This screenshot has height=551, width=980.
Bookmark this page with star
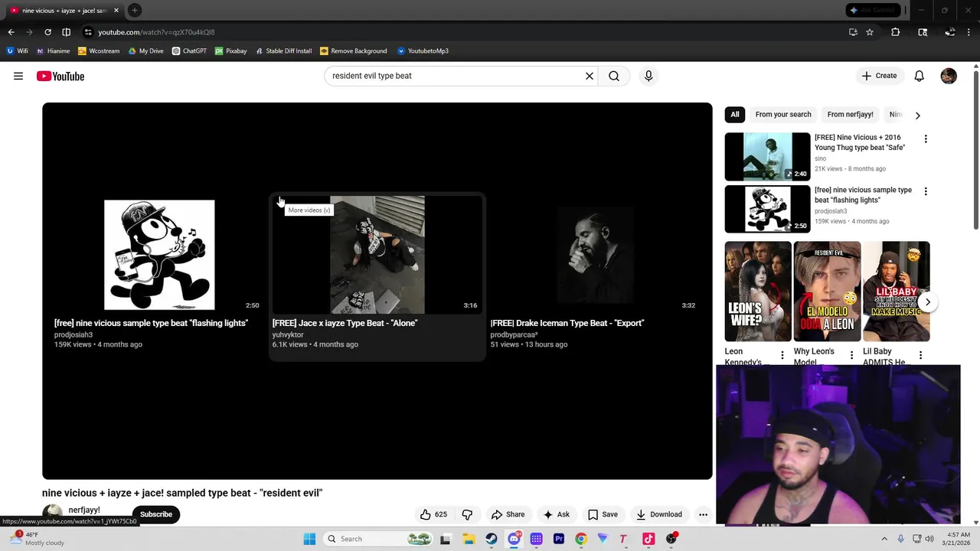click(x=870, y=32)
